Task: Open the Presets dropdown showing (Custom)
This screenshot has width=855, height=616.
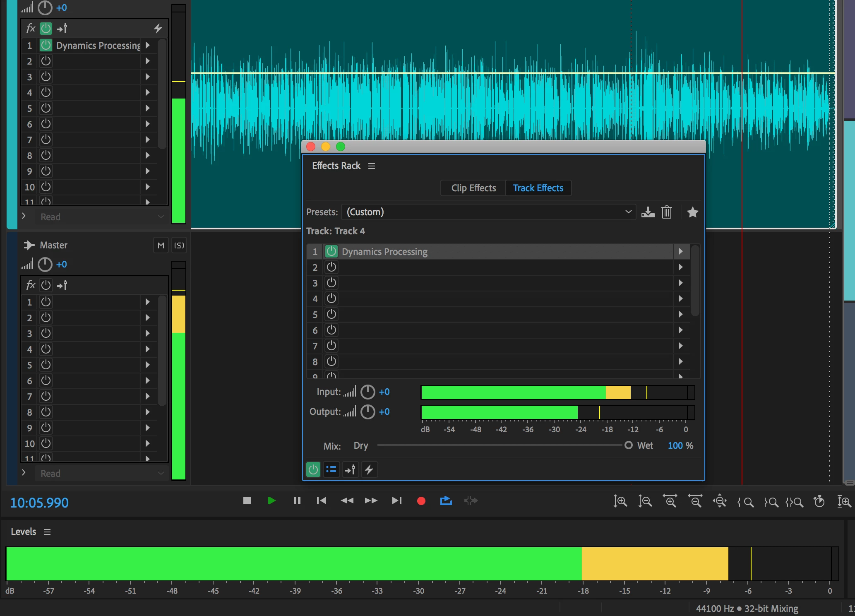Action: [488, 212]
